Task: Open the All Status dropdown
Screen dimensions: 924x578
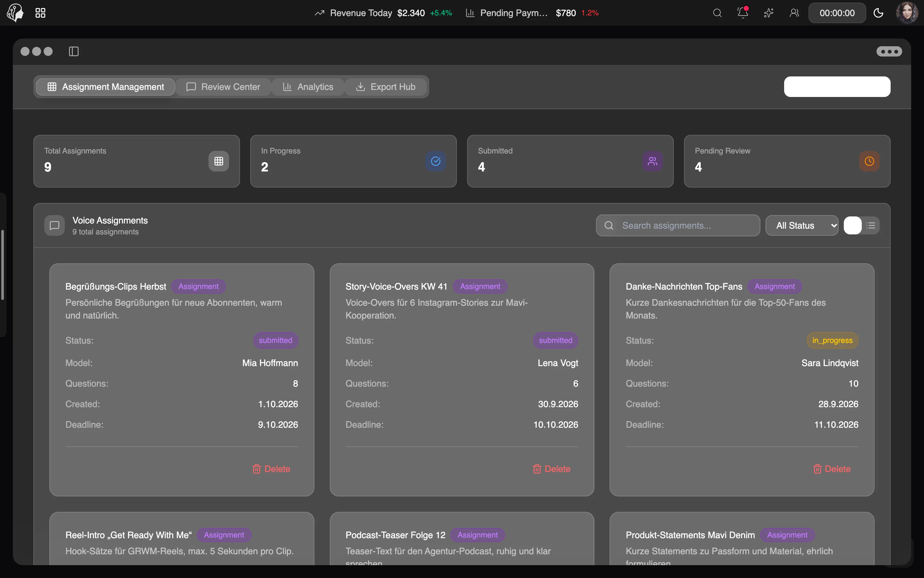Action: [802, 225]
